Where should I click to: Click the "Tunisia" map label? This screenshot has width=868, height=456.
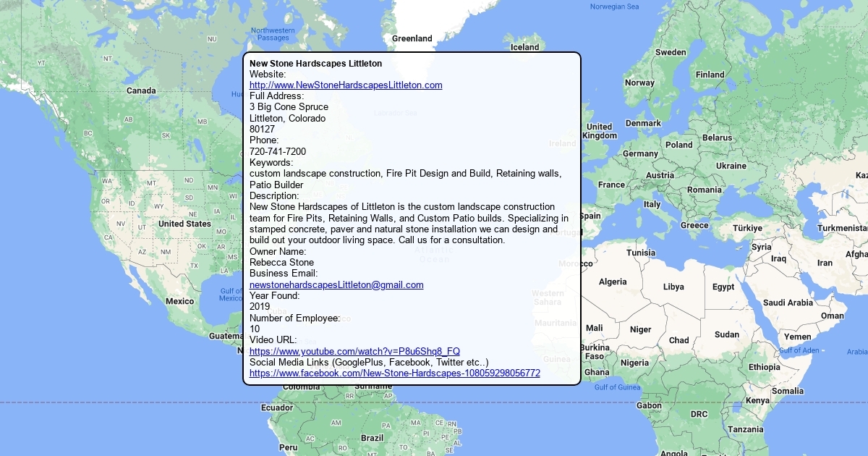[640, 253]
